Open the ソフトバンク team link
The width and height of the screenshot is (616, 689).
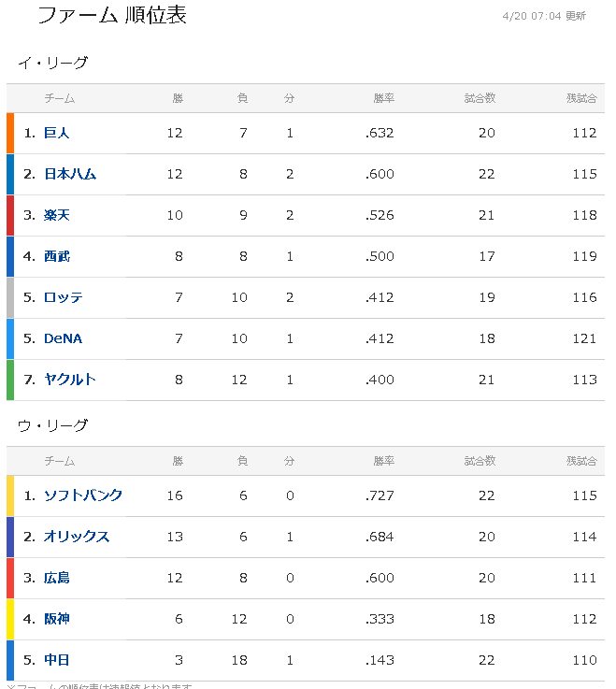click(83, 495)
